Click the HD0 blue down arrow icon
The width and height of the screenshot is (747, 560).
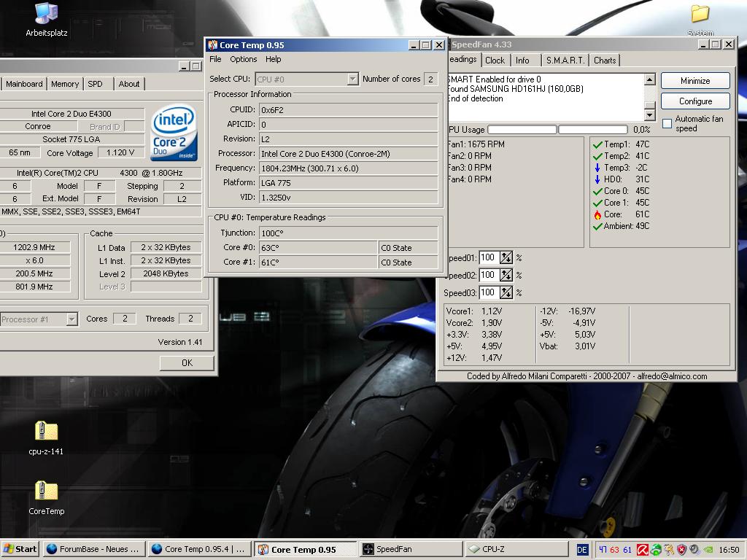[597, 179]
